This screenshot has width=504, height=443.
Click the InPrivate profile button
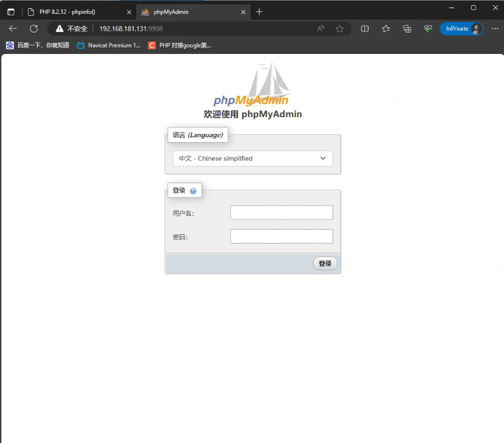461,28
